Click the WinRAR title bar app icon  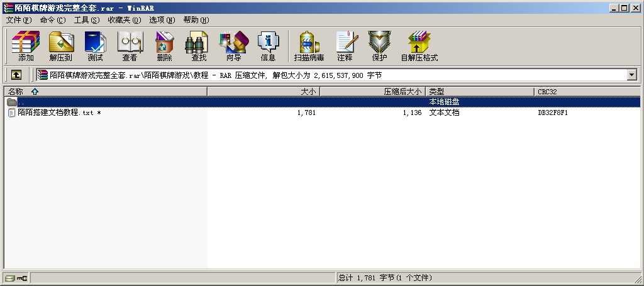click(x=8, y=8)
